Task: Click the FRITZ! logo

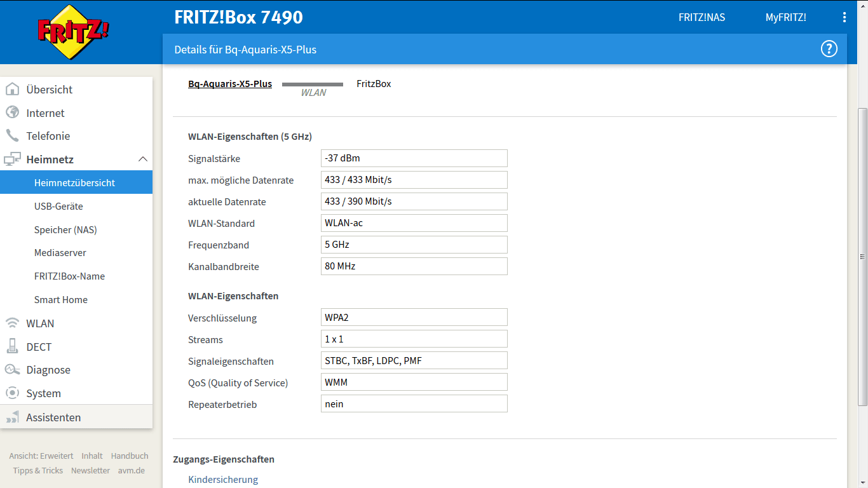Action: click(x=74, y=32)
